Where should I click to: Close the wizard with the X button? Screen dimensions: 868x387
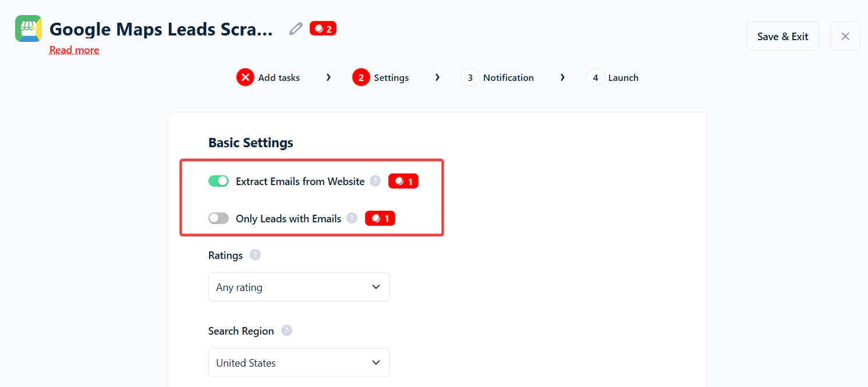(x=845, y=36)
